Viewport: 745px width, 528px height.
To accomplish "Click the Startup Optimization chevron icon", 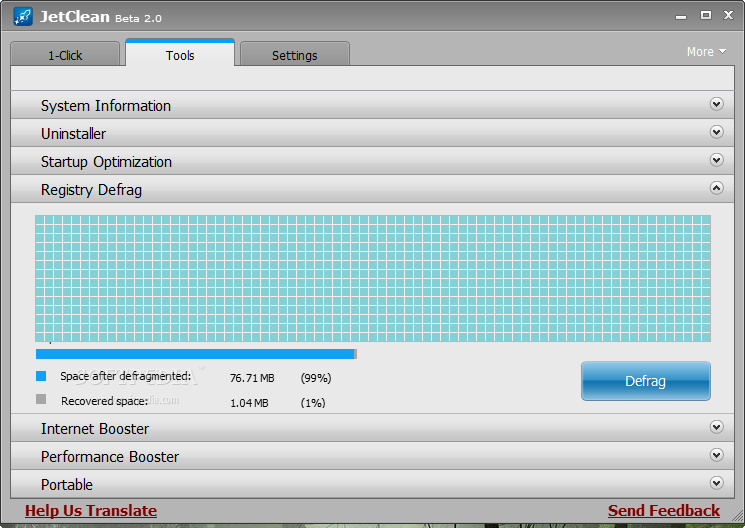I will [716, 160].
